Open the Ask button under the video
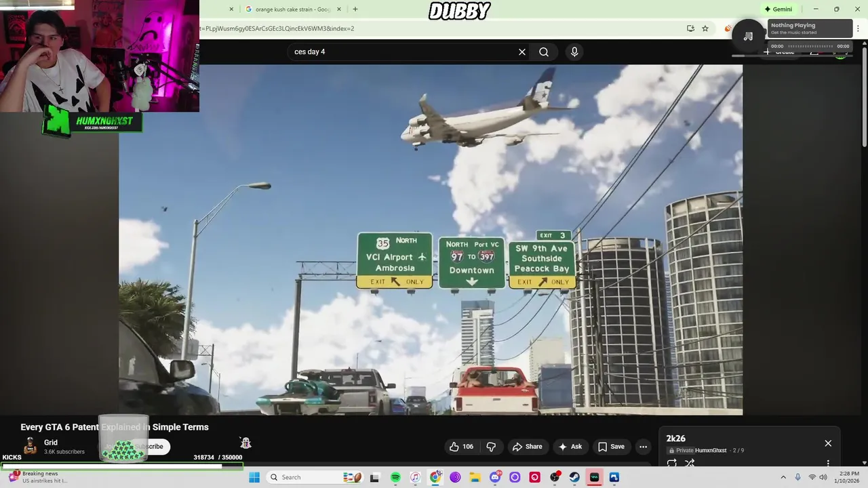Screen dimensions: 868x488 [570, 447]
